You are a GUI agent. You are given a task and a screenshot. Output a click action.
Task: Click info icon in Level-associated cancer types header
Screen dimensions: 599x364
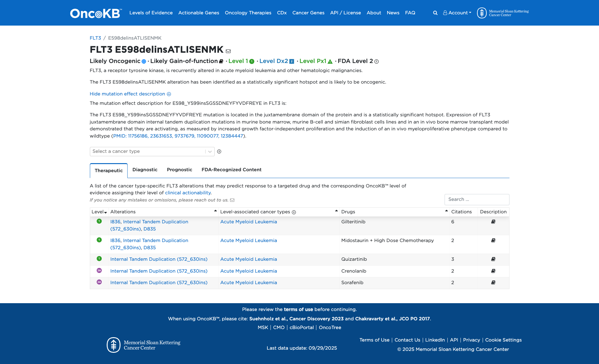(294, 212)
